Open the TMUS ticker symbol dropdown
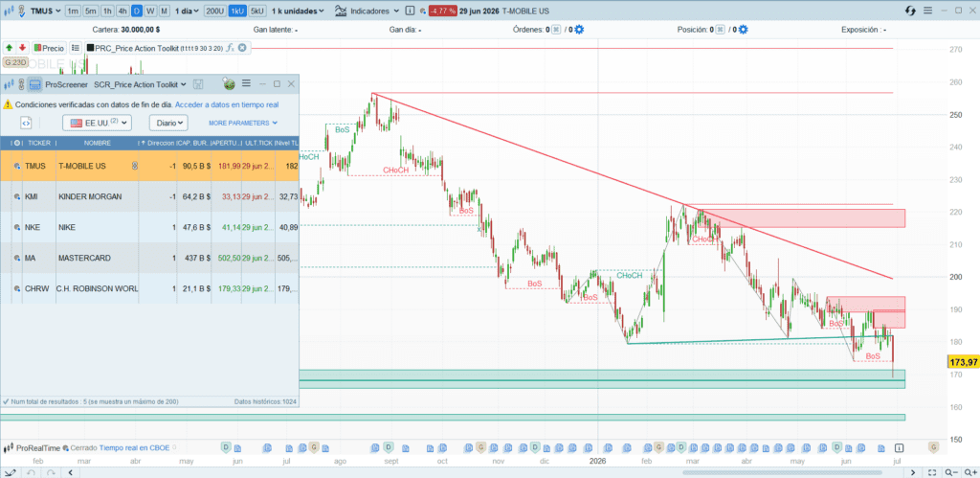This screenshot has width=980, height=478. tap(46, 11)
